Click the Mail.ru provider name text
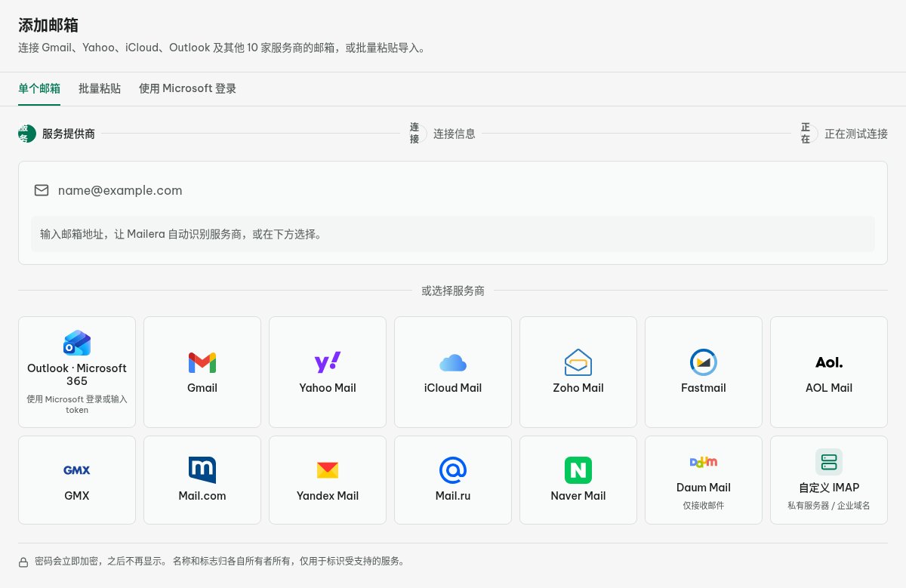 pyautogui.click(x=453, y=496)
